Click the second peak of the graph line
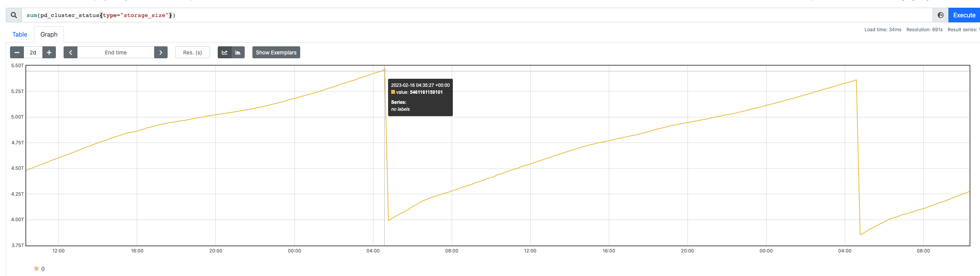The image size is (980, 276). pos(856,80)
